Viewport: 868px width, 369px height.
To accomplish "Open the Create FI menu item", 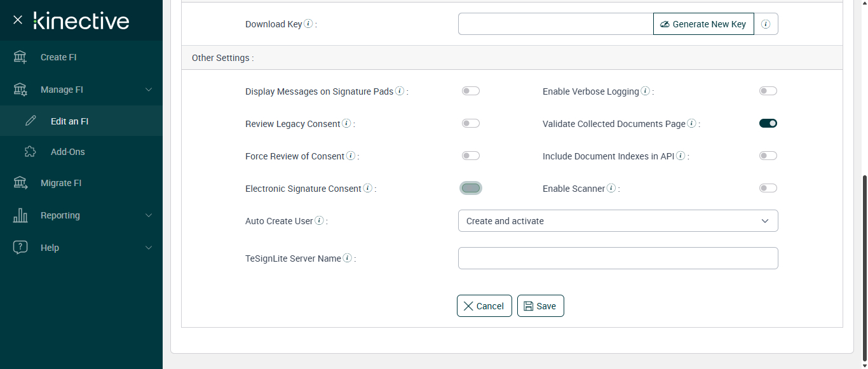I will tap(58, 57).
